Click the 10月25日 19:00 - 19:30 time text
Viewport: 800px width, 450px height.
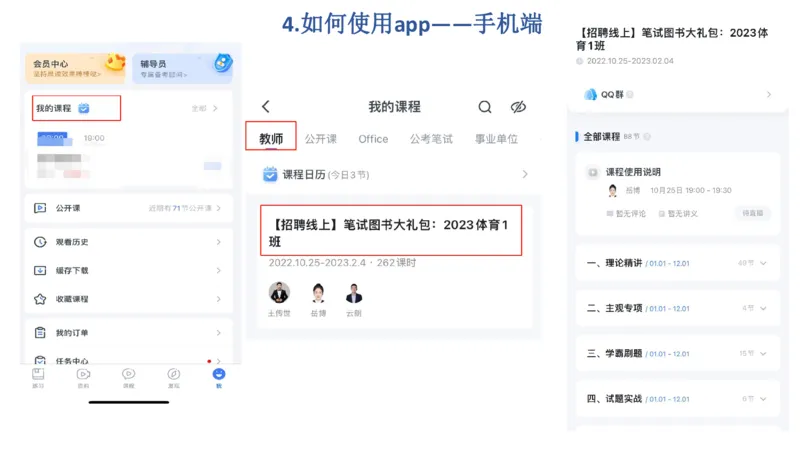pyautogui.click(x=690, y=190)
